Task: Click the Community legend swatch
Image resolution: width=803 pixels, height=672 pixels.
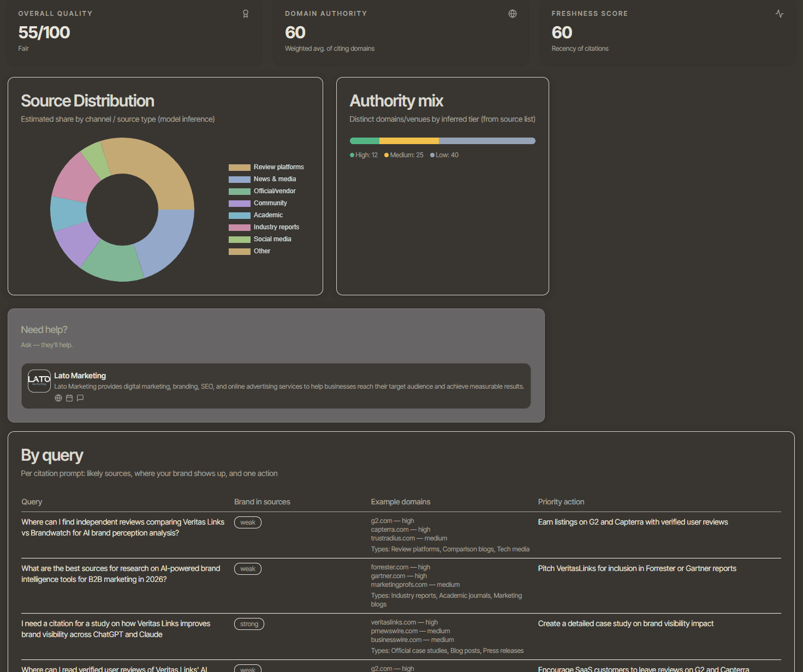Action: tap(240, 204)
